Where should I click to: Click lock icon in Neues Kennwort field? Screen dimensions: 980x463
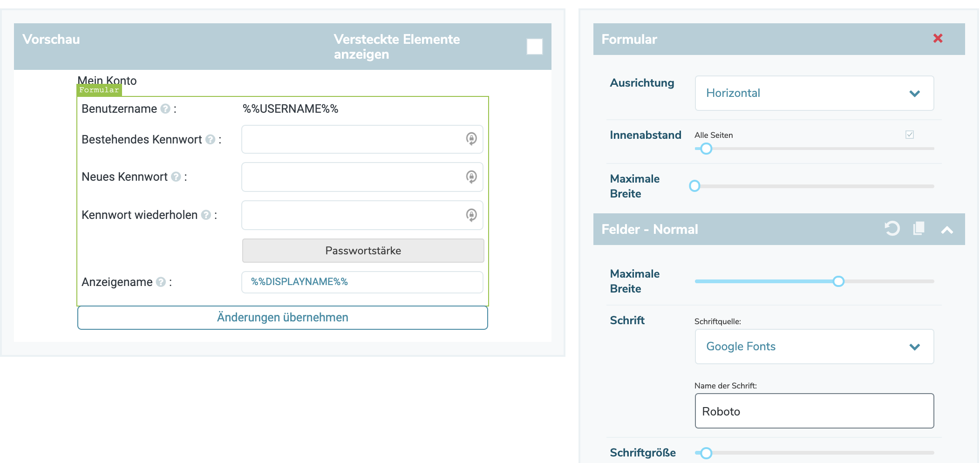[x=471, y=177]
